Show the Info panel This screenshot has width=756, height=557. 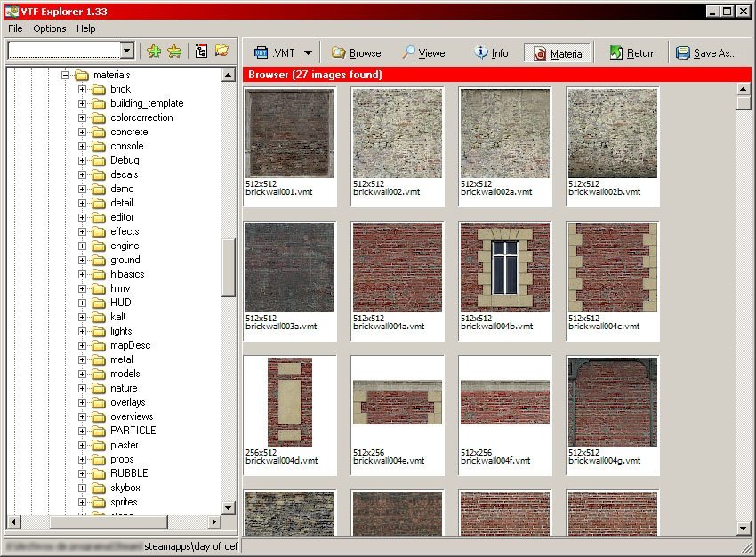coord(491,53)
